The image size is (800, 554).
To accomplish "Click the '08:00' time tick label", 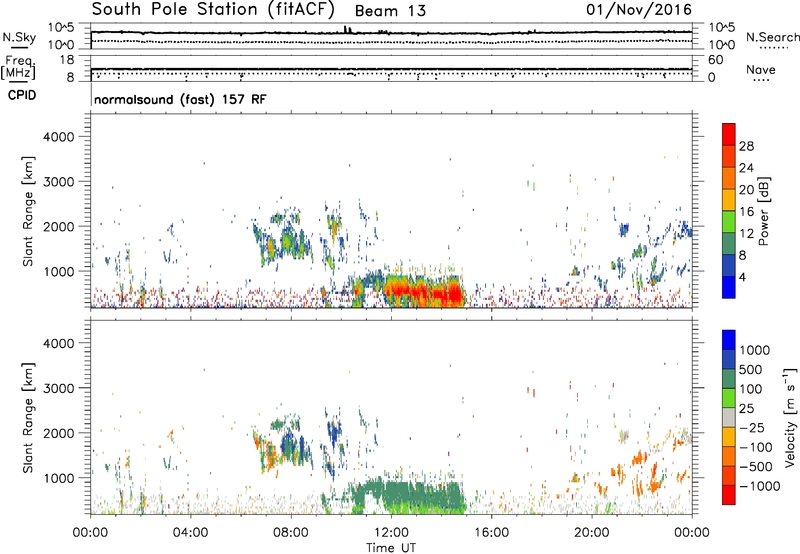I will click(291, 533).
